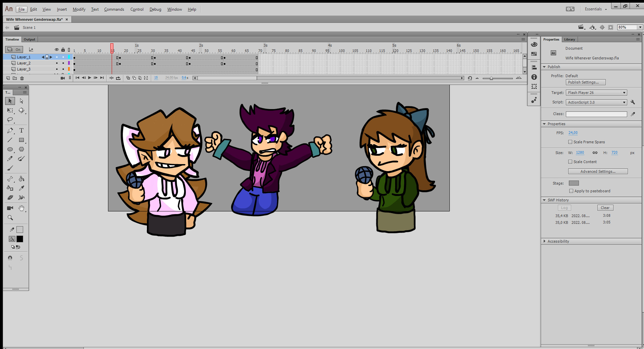644x349 pixels.
Task: Pick the Lasso tool
Action: [10, 120]
